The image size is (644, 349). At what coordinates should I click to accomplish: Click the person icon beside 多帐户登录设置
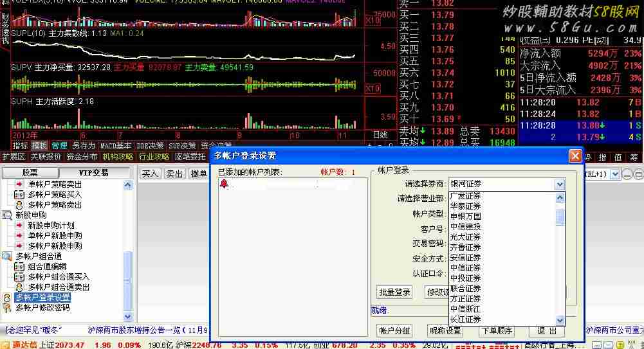click(7, 298)
